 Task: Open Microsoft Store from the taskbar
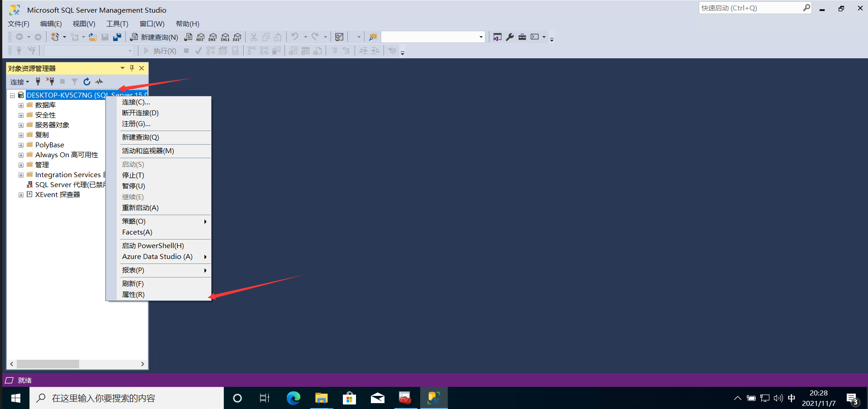(349, 398)
